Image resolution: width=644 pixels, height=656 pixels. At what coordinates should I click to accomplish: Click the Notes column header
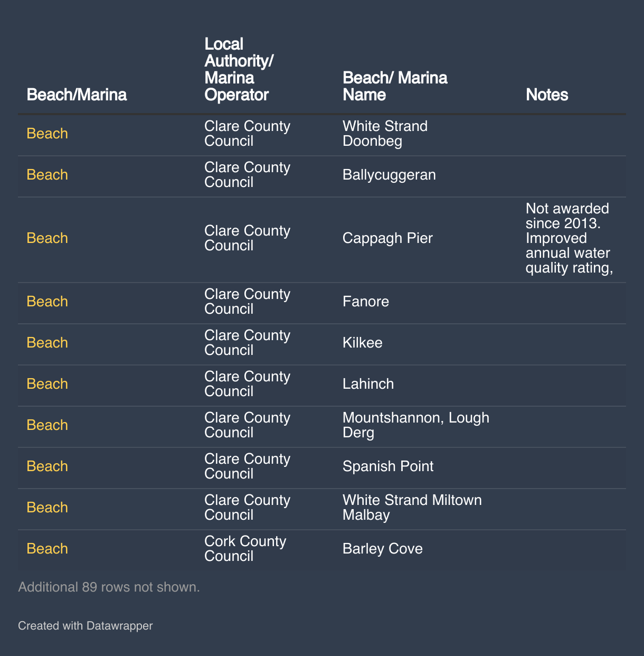tap(547, 95)
